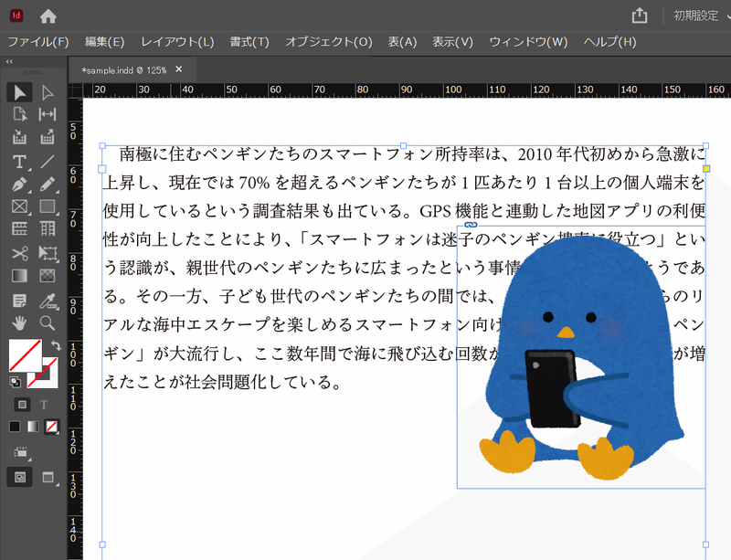Close the sample.indd document tab
Viewport: 731px width, 560px height.
pyautogui.click(x=178, y=69)
